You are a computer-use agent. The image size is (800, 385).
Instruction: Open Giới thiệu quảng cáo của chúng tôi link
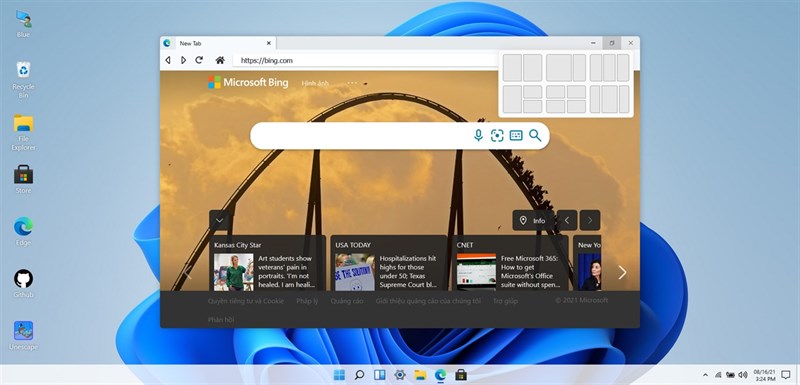click(429, 301)
